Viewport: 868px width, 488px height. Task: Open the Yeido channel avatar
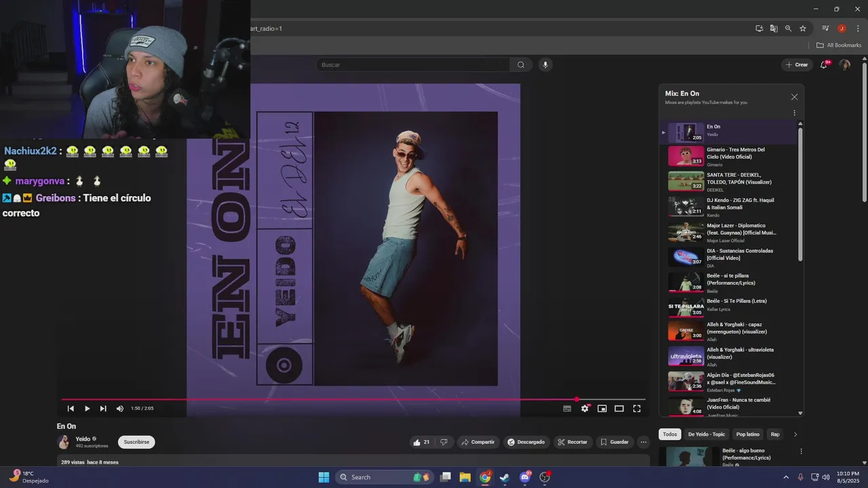click(x=64, y=443)
